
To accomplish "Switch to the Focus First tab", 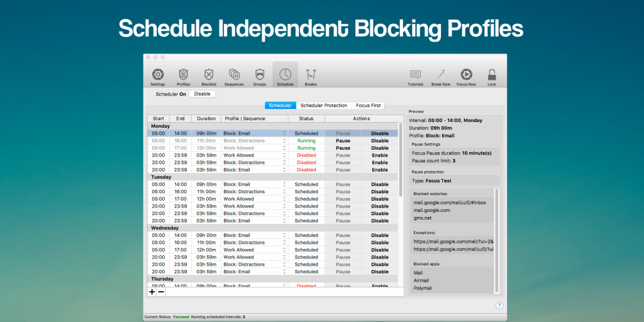I will (x=368, y=106).
